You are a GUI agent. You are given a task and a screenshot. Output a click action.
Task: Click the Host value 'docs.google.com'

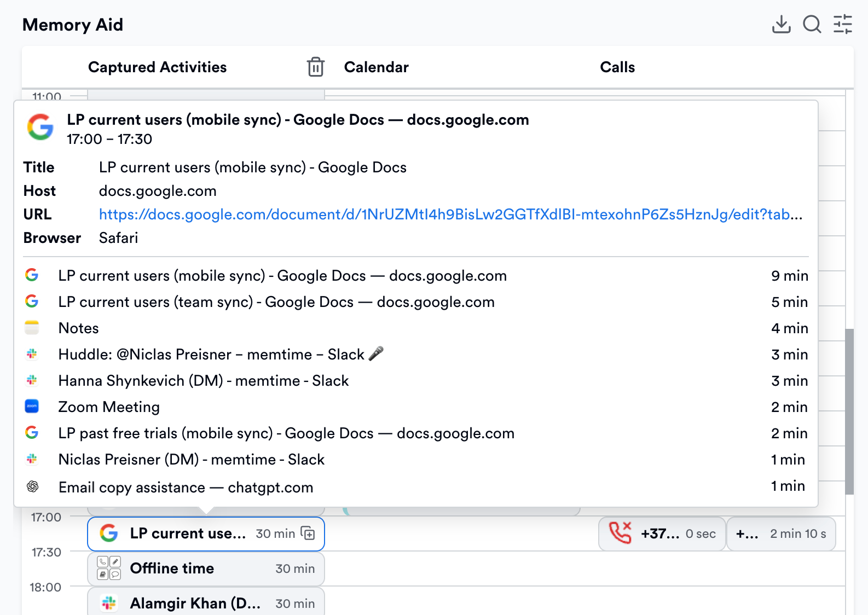point(158,191)
